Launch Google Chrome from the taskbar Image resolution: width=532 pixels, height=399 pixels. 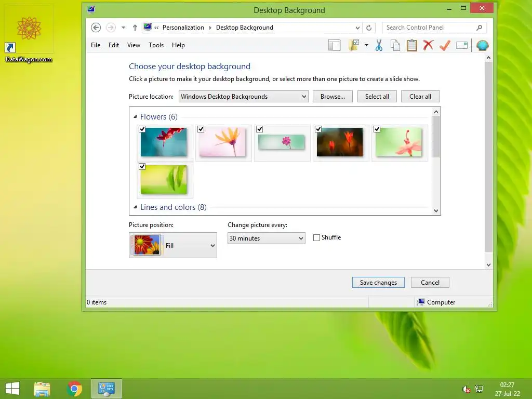(74, 389)
